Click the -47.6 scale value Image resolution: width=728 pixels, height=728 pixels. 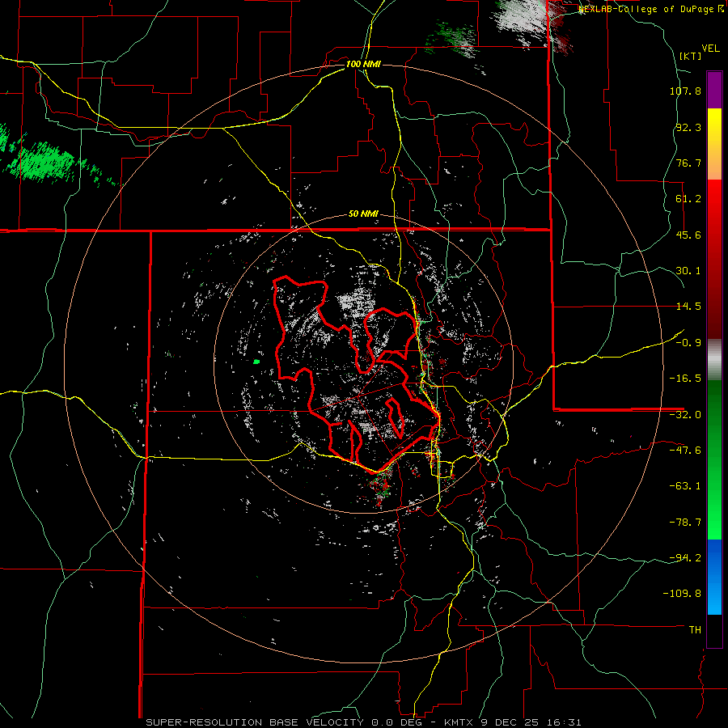pyautogui.click(x=685, y=451)
